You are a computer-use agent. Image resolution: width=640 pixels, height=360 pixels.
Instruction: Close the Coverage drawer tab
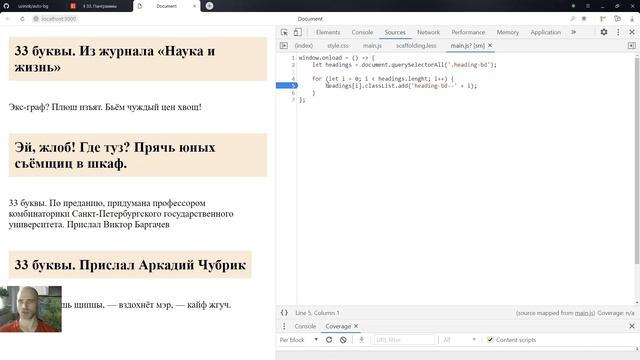356,326
